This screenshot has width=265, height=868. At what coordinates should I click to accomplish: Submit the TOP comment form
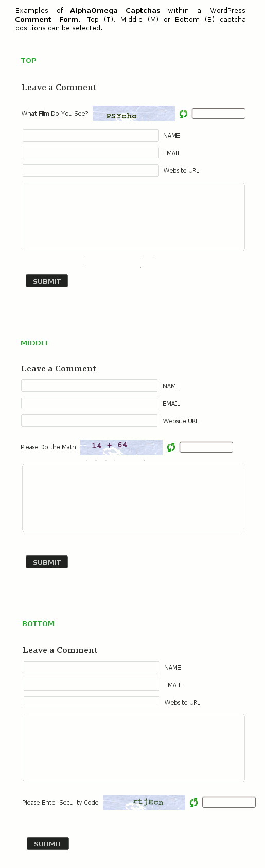click(47, 281)
